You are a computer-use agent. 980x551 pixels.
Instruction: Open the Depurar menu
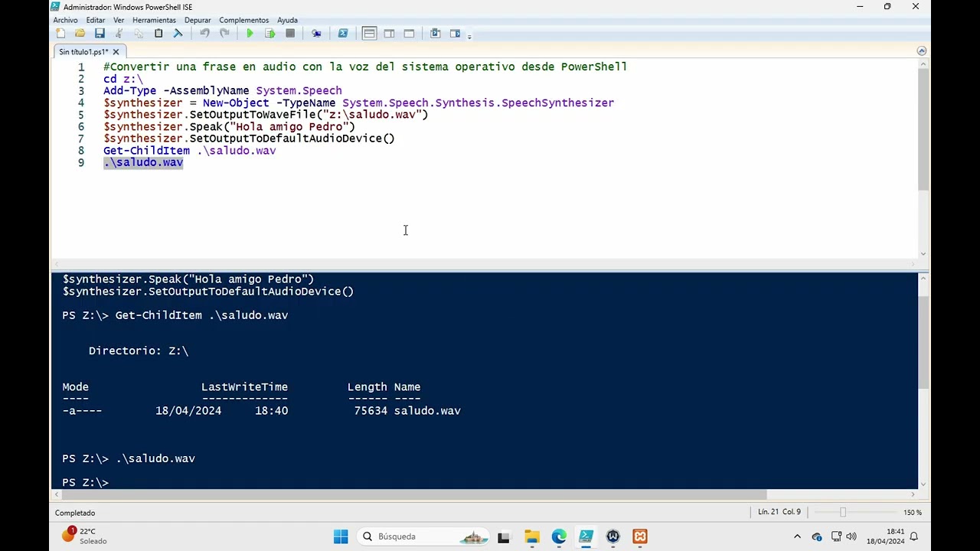pyautogui.click(x=198, y=20)
